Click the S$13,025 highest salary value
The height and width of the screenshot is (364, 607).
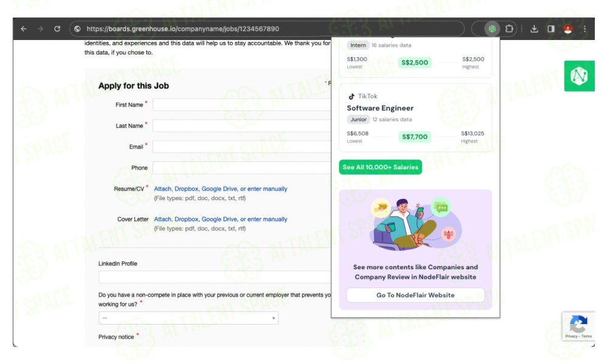click(x=472, y=133)
